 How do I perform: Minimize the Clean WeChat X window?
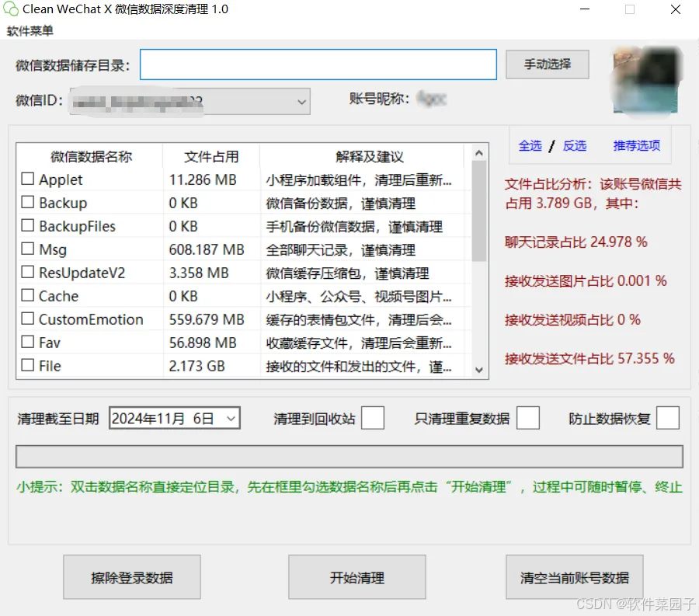point(584,9)
